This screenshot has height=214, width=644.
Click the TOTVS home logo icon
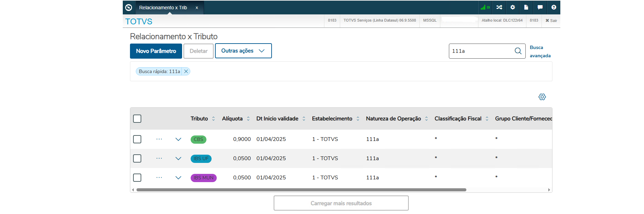(129, 8)
